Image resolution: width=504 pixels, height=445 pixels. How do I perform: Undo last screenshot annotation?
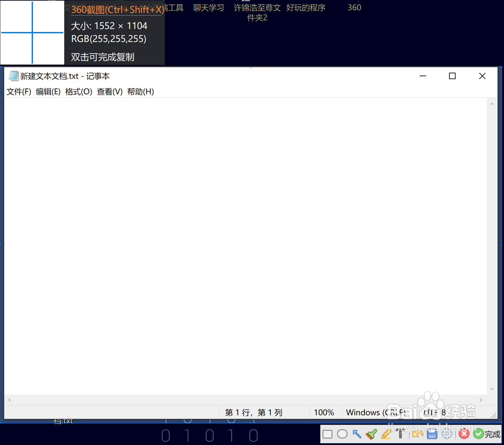tap(417, 434)
